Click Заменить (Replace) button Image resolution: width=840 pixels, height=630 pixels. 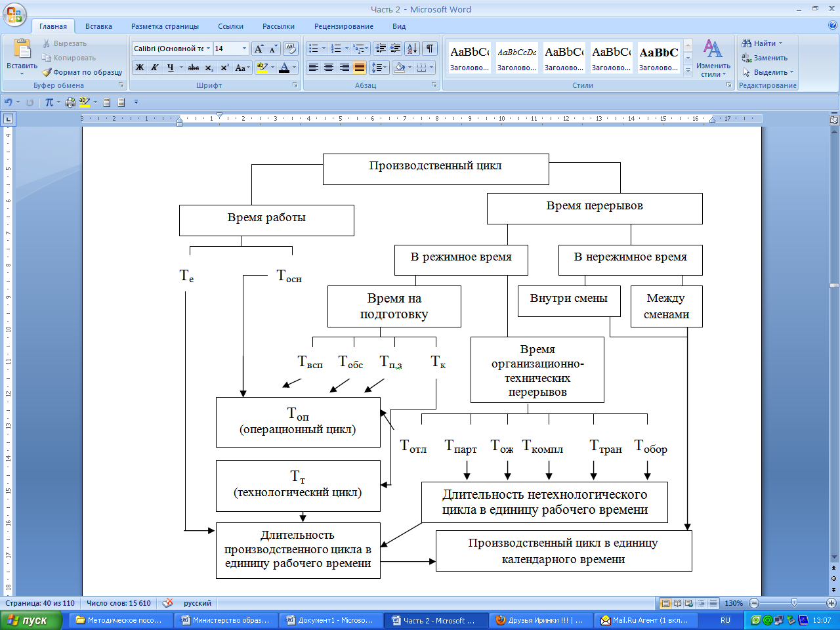(x=765, y=58)
